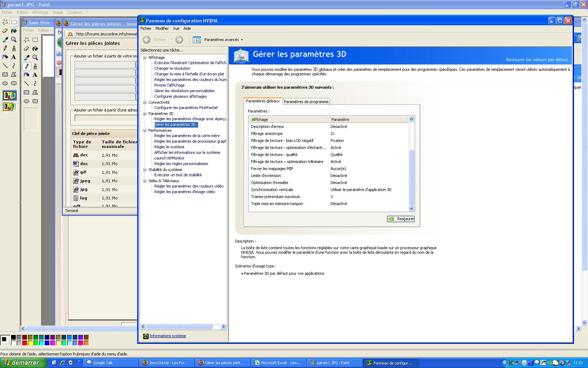Select Triple mise en mémoire-tampon row

click(x=328, y=204)
